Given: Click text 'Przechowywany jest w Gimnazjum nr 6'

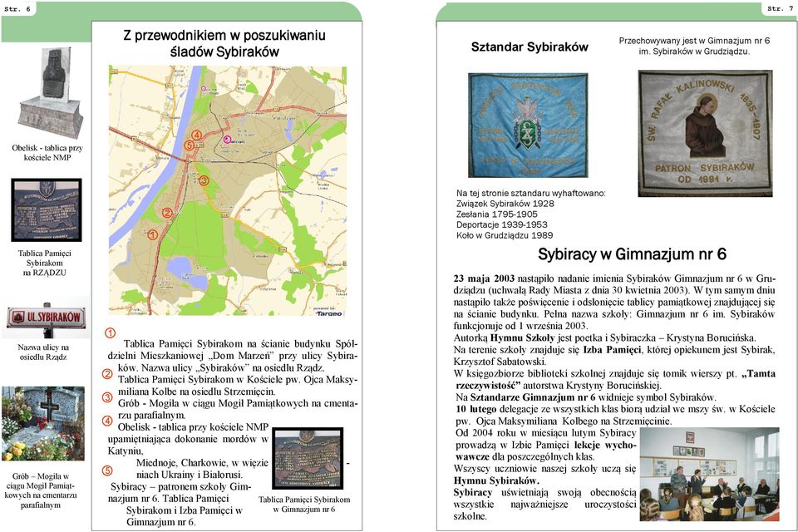Looking at the screenshot, I should tap(694, 41).
